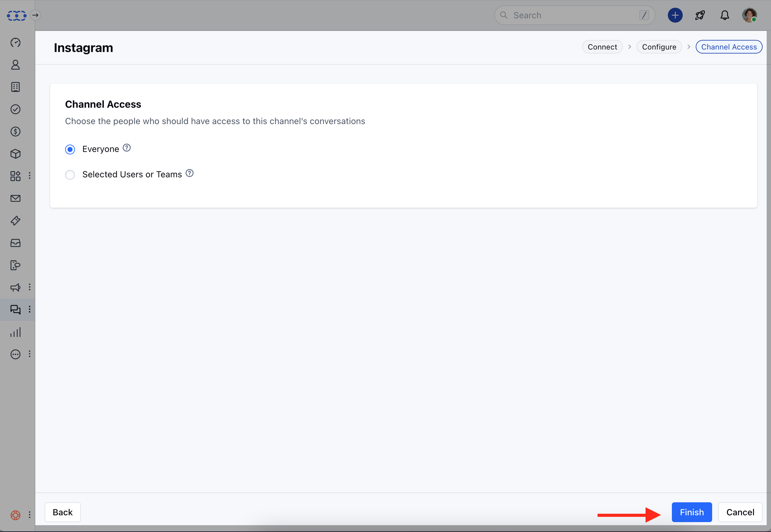Click the Instagram page title

83,48
